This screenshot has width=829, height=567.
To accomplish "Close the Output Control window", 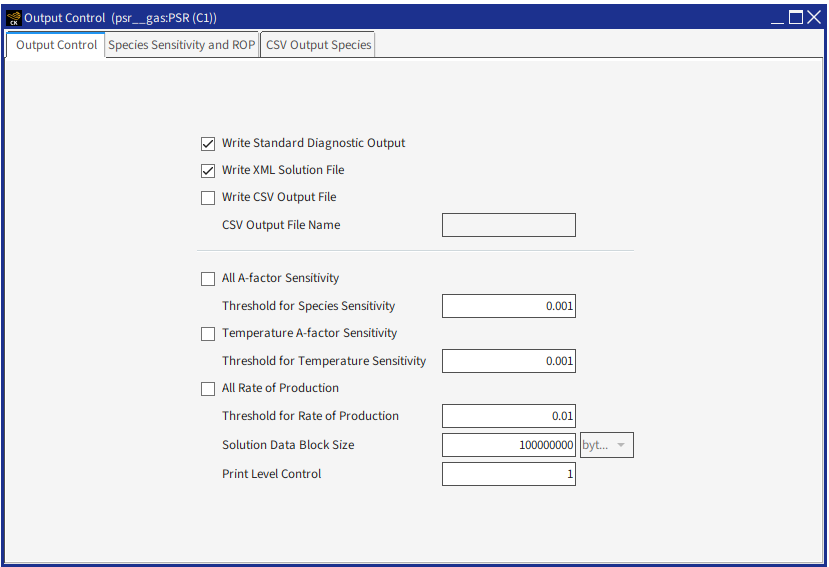I will click(x=814, y=17).
